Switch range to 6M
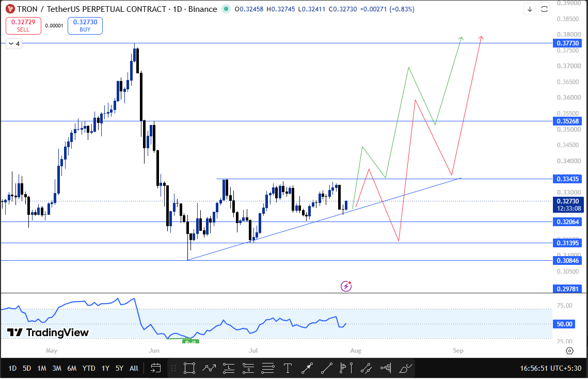Viewport: 588px width, 379px height. [72, 369]
